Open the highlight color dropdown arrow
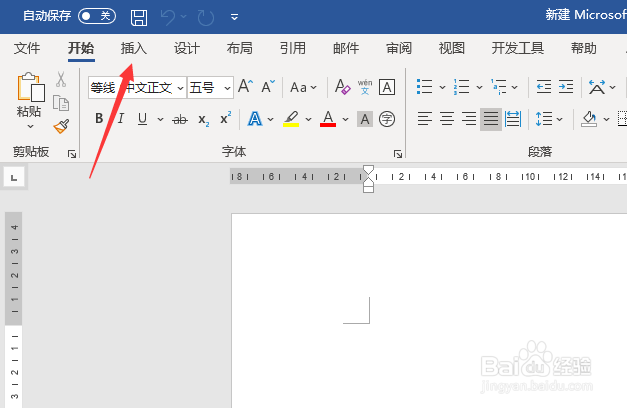627x408 pixels. (x=308, y=119)
